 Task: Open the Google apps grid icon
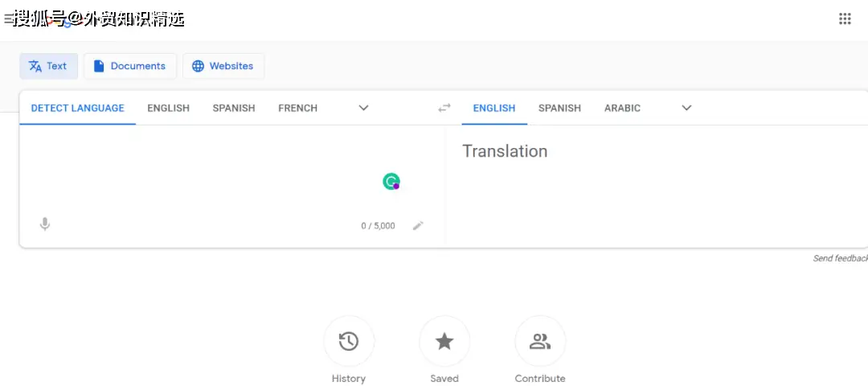[844, 18]
